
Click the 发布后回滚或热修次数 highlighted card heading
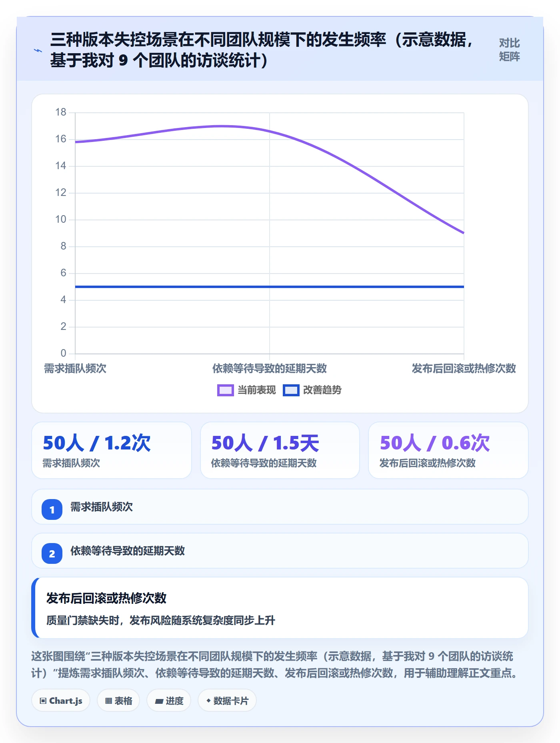106,598
